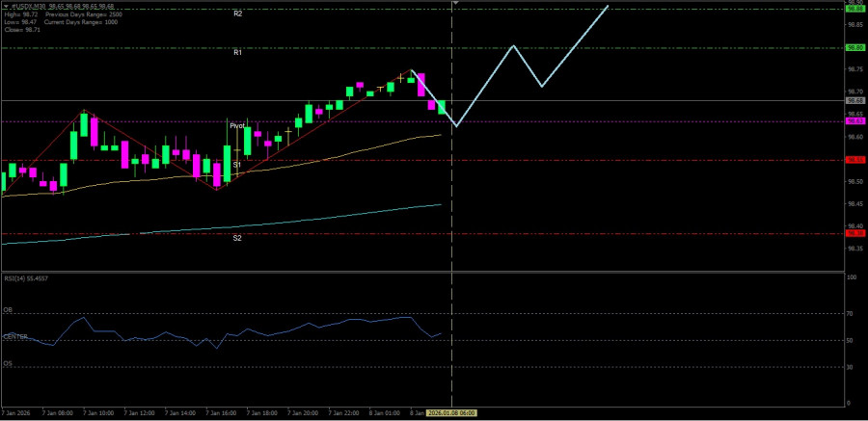Click the RSI(14) indicator label
868x421 pixels.
pyautogui.click(x=25, y=278)
